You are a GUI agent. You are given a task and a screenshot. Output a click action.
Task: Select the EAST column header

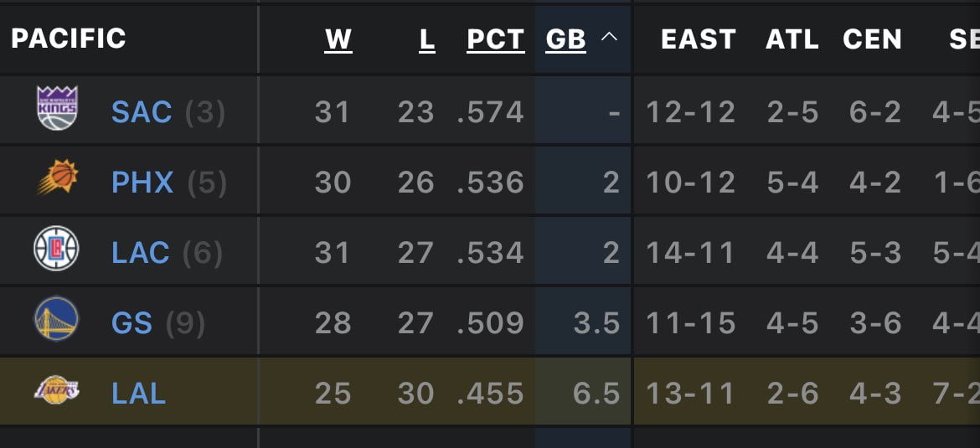click(698, 39)
